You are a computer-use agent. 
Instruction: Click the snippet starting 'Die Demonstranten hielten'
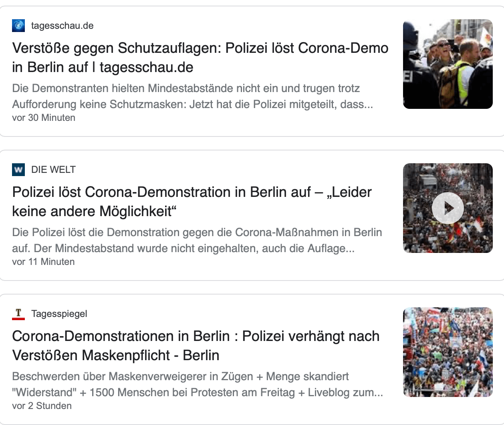[192, 96]
